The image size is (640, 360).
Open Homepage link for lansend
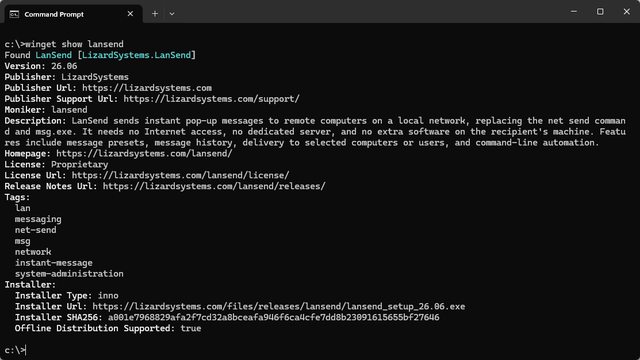(144, 153)
